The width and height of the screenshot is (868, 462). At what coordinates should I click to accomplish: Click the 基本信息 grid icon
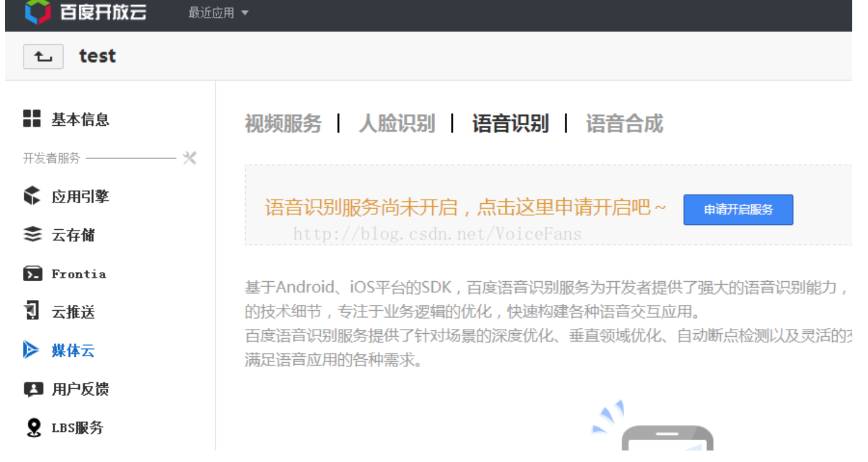click(32, 119)
